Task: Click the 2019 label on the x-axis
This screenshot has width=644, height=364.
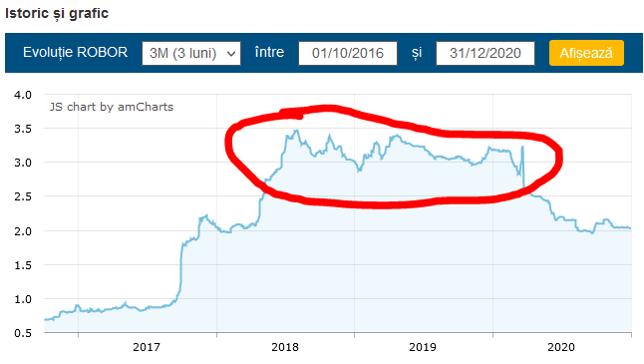Action: (423, 348)
